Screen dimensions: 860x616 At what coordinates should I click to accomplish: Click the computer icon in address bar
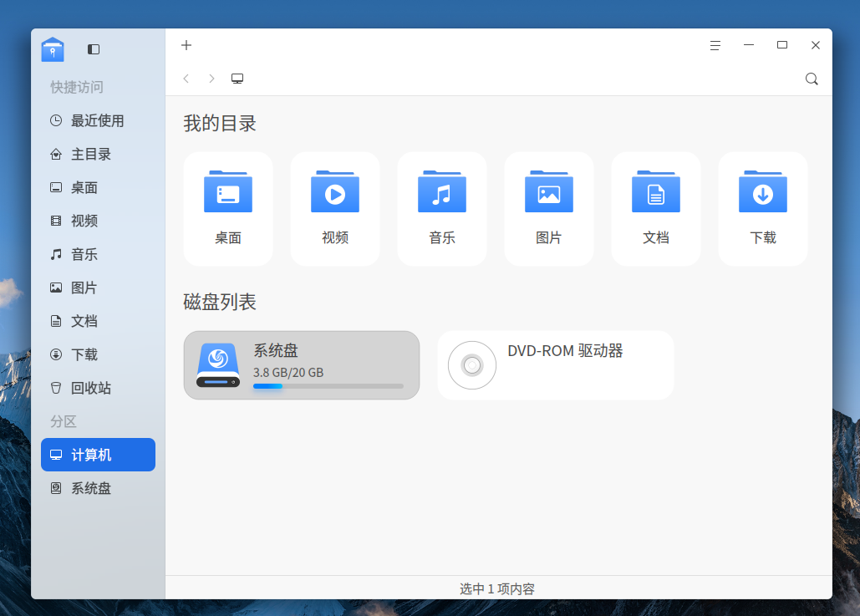[x=237, y=79]
